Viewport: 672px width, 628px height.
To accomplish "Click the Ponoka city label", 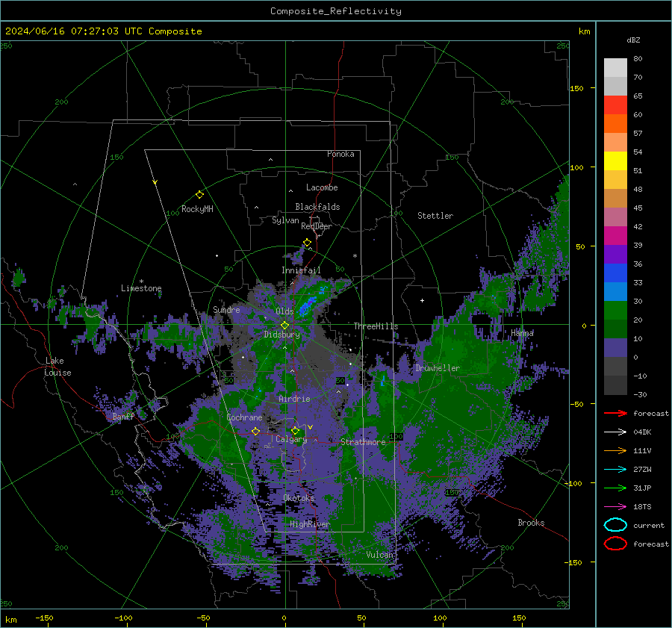I will [340, 154].
